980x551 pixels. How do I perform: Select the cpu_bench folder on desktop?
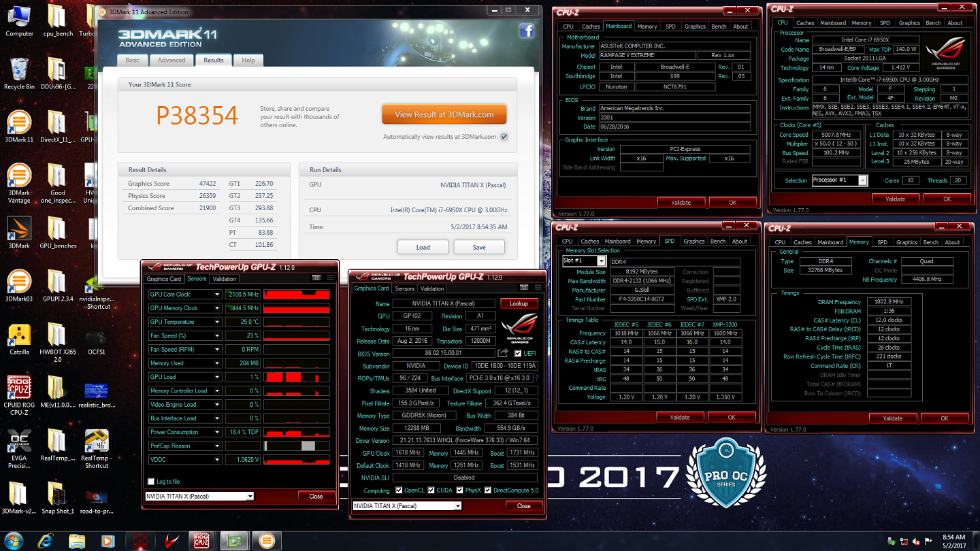pyautogui.click(x=58, y=20)
